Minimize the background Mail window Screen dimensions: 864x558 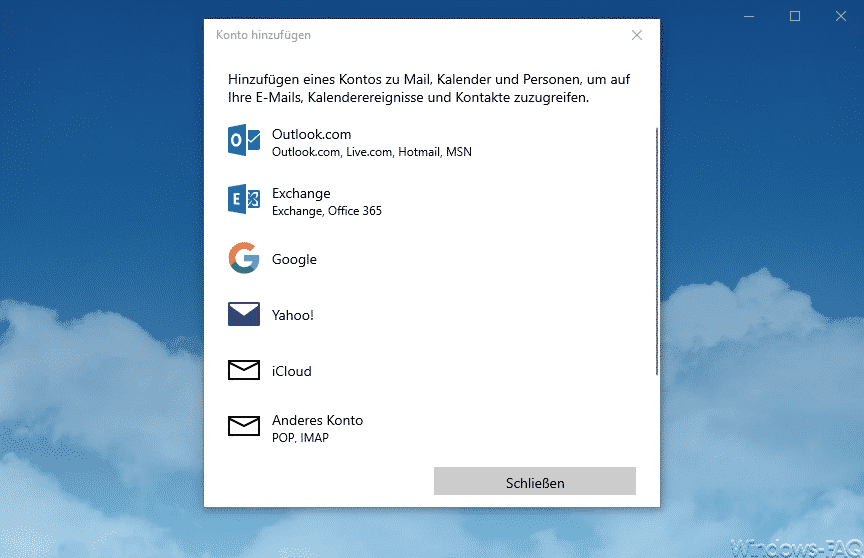[749, 17]
